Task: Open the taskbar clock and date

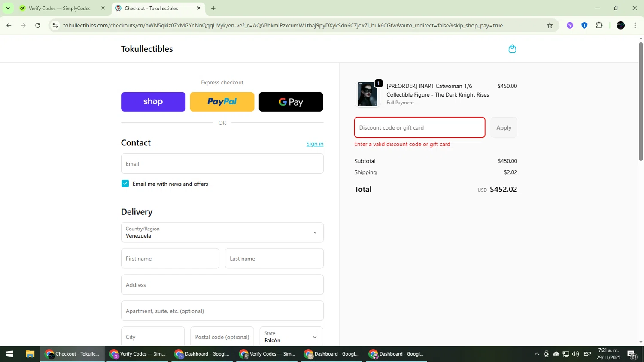Action: point(608,354)
